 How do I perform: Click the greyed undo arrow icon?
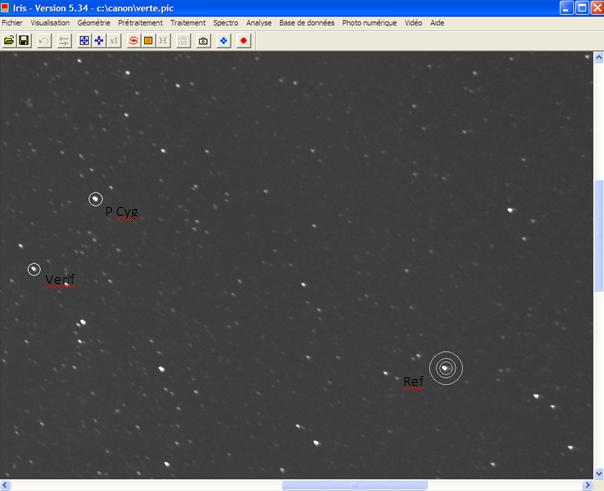click(44, 40)
